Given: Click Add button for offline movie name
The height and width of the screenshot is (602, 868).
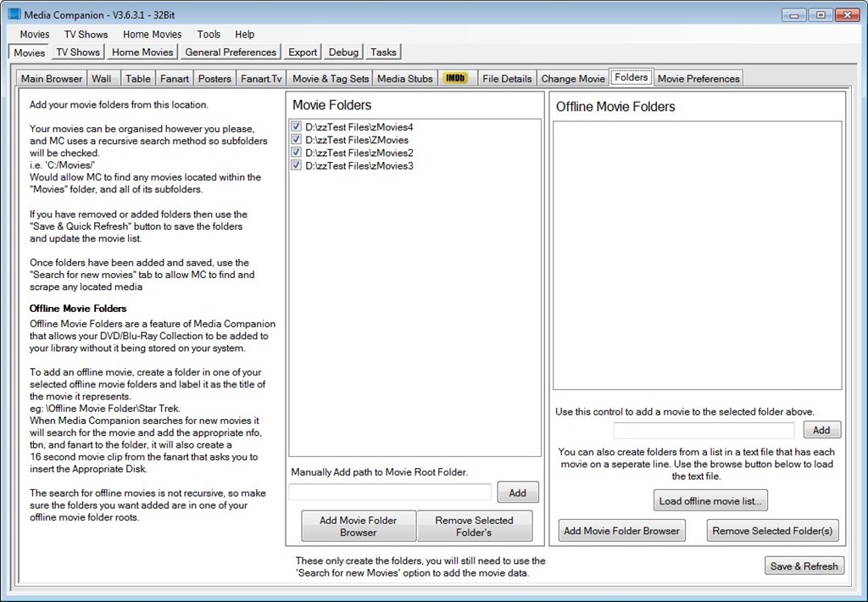Looking at the screenshot, I should [x=821, y=430].
